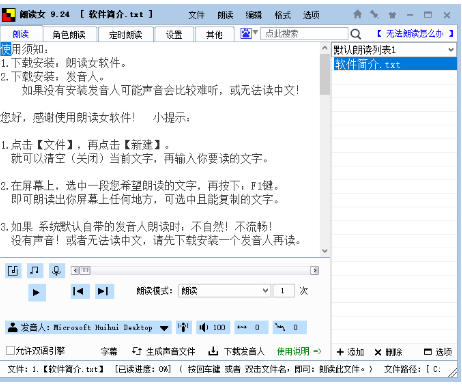Switch to the 其他 tab
Image resolution: width=462 pixels, height=387 pixels.
coord(214,35)
